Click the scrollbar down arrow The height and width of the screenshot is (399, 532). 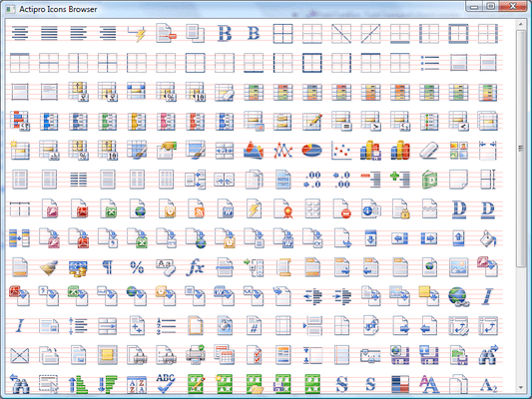point(520,388)
